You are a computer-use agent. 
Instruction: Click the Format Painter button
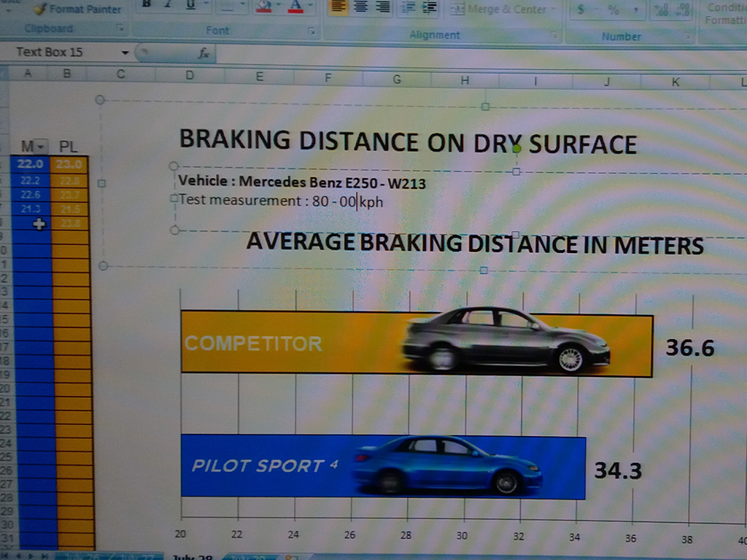76,9
